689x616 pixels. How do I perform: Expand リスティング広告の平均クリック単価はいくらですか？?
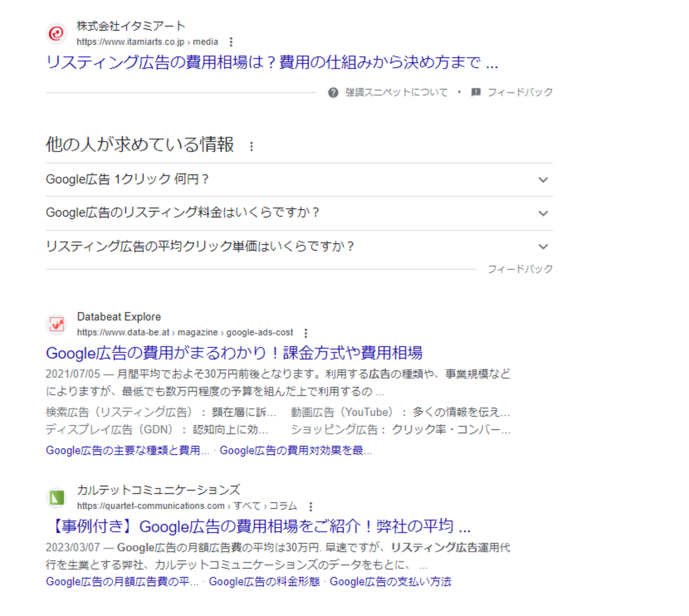click(x=543, y=247)
